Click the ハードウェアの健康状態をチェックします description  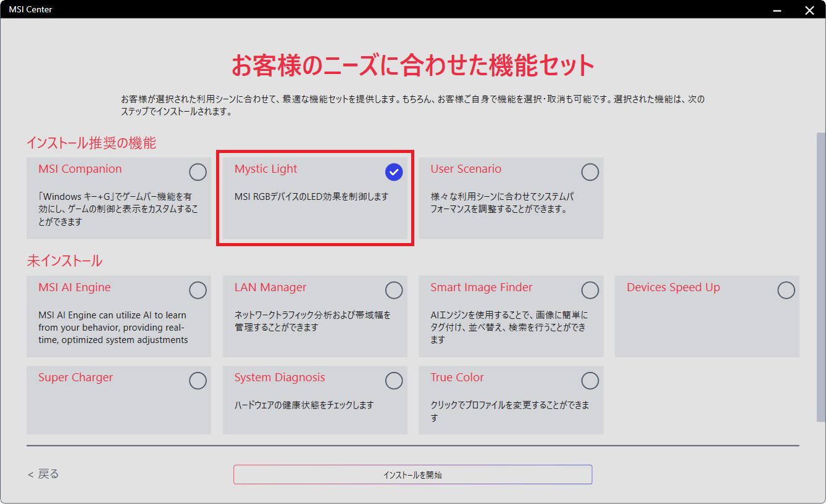coord(304,405)
